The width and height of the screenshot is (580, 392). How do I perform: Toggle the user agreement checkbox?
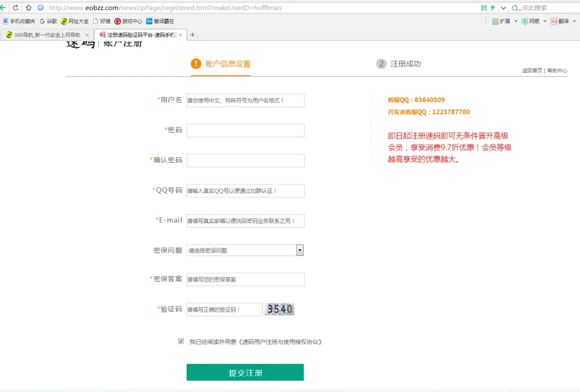point(181,341)
